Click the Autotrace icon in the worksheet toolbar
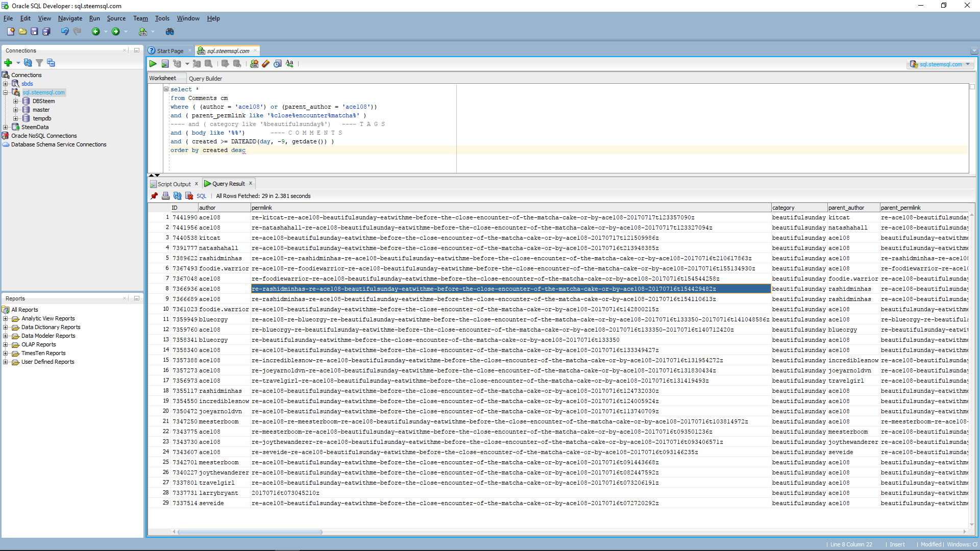This screenshot has width=980, height=551. (x=197, y=64)
